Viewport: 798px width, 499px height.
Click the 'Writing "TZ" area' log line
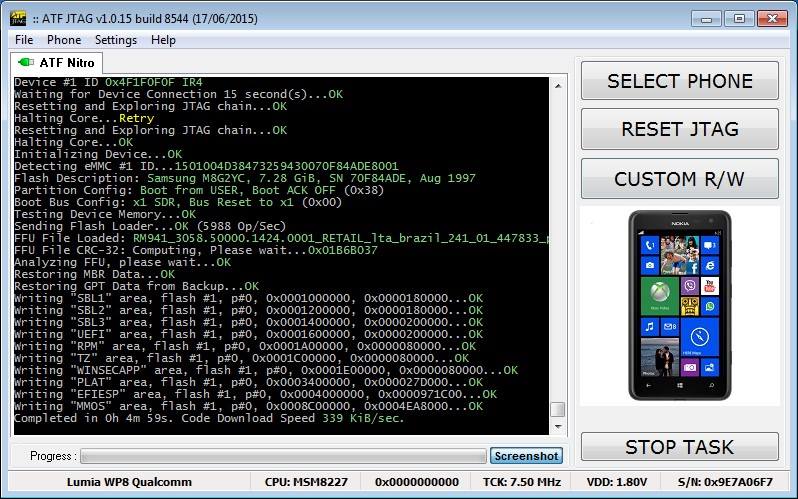[x=242, y=358]
